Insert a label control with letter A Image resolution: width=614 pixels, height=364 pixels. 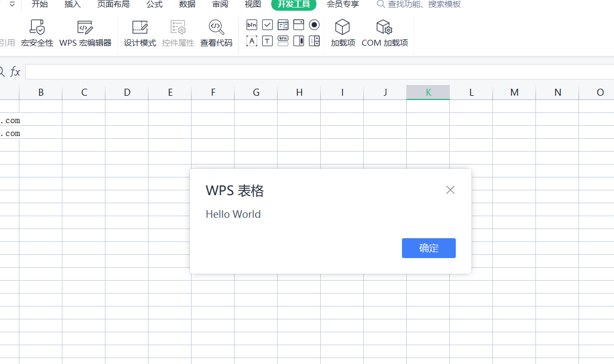pyautogui.click(x=251, y=41)
